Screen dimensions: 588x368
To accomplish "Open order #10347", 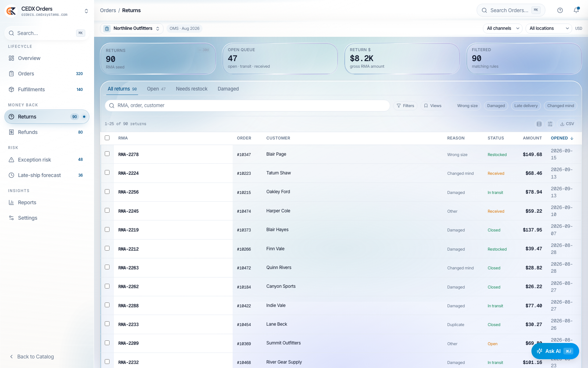I will point(244,155).
